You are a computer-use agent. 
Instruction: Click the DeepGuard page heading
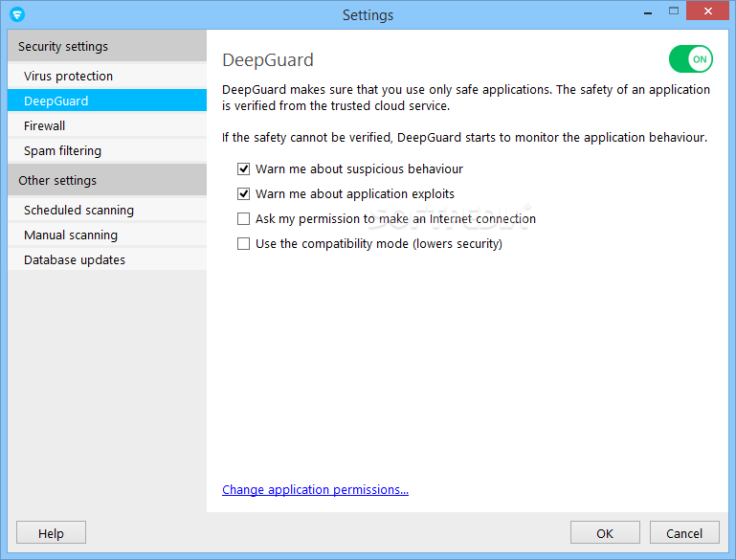pyautogui.click(x=268, y=60)
